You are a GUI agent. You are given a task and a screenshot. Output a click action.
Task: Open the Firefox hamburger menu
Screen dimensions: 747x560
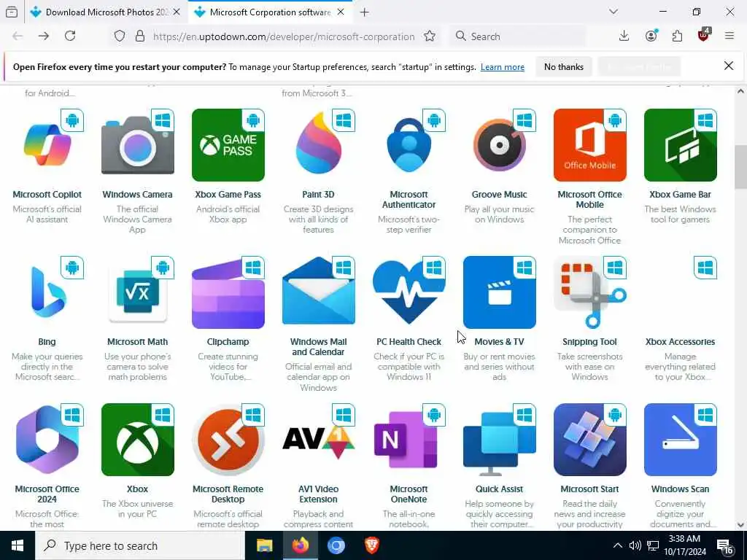click(x=729, y=36)
